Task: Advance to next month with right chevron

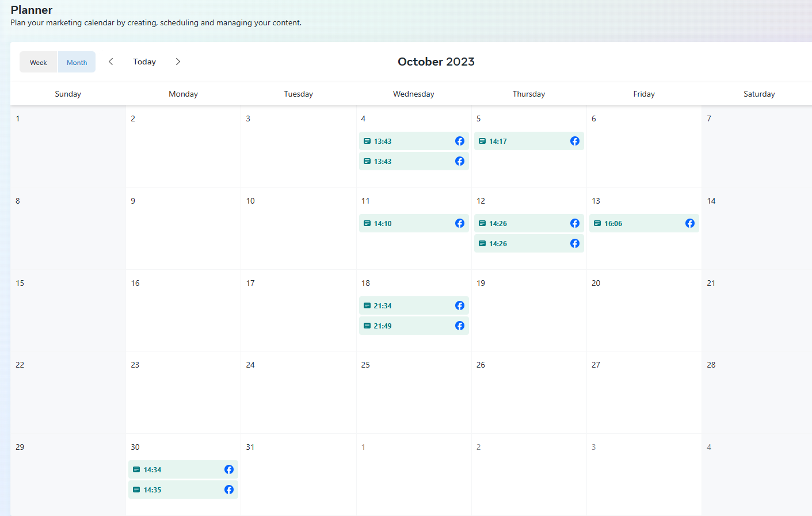Action: 178,62
